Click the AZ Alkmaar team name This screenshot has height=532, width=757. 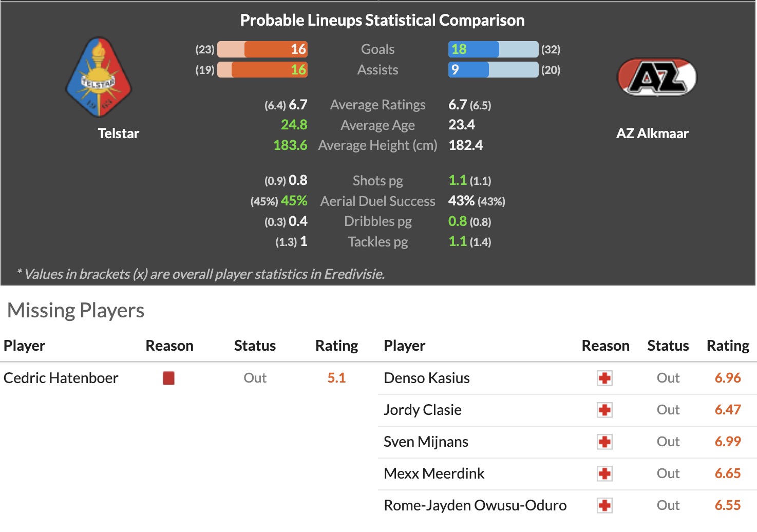[x=652, y=134]
